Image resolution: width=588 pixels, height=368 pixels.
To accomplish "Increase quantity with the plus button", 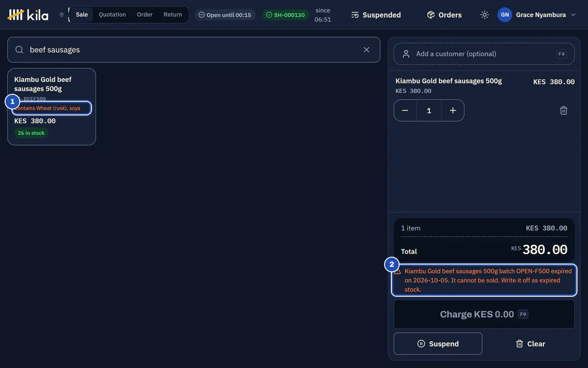I will 453,110.
